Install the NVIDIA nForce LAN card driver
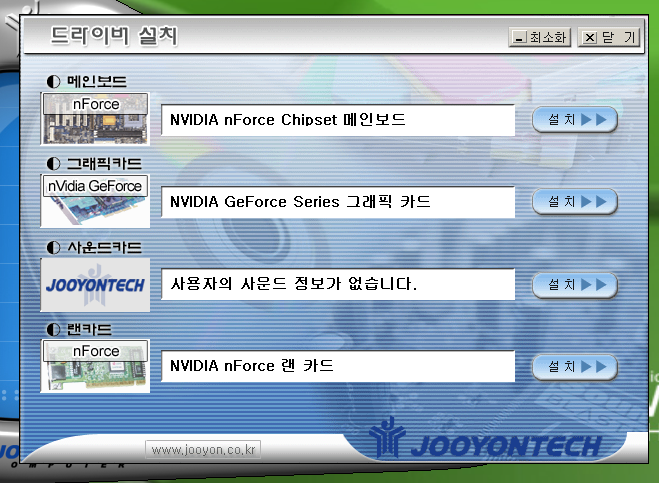This screenshot has width=659, height=483. pyautogui.click(x=575, y=367)
